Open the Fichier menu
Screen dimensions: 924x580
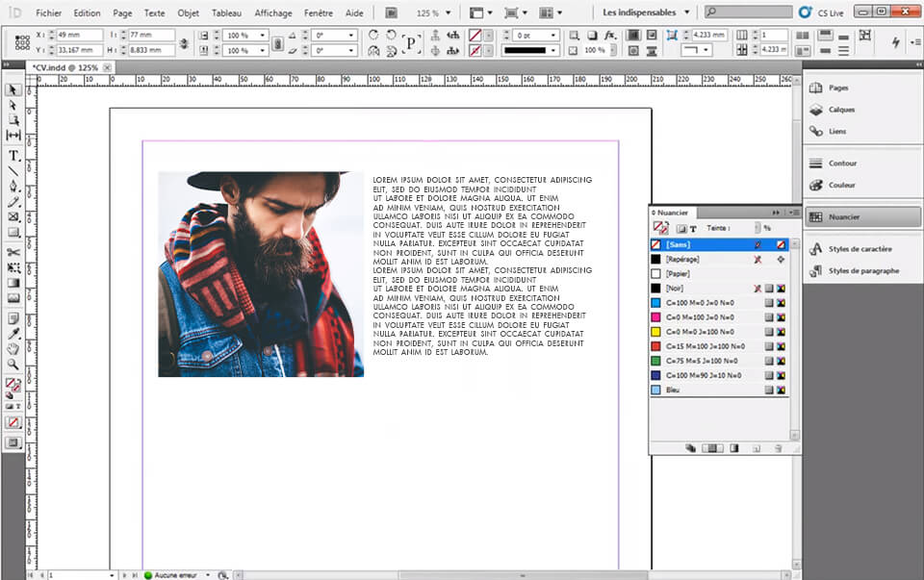coord(48,13)
